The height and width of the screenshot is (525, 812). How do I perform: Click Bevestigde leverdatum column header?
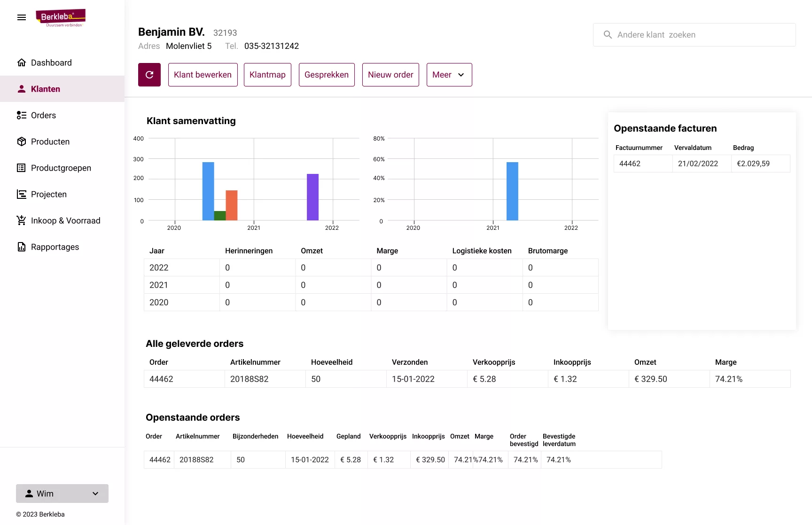click(559, 440)
